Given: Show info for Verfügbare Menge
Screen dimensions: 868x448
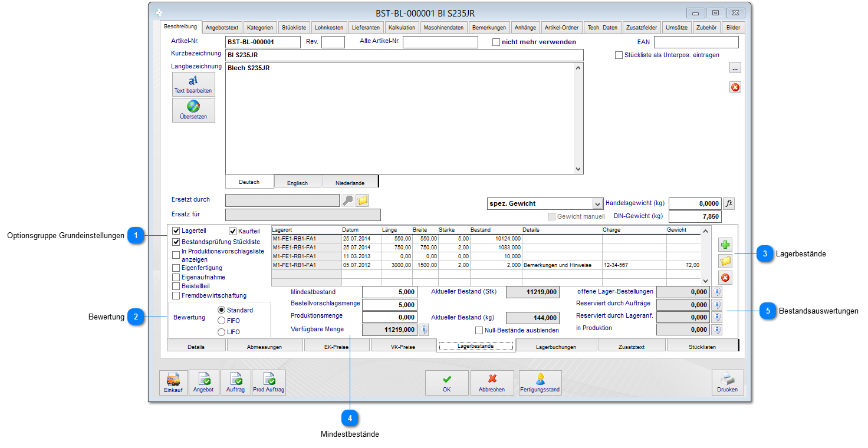Looking at the screenshot, I should tap(423, 330).
